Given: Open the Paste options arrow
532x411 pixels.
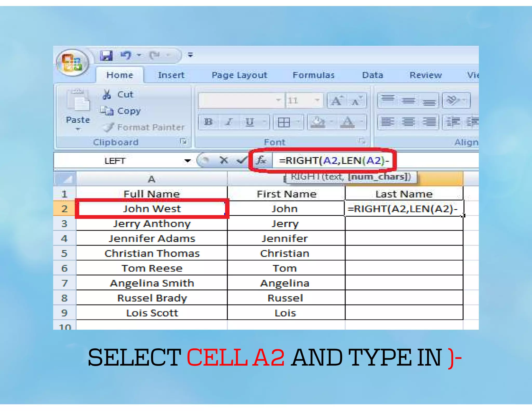Looking at the screenshot, I should click(78, 129).
